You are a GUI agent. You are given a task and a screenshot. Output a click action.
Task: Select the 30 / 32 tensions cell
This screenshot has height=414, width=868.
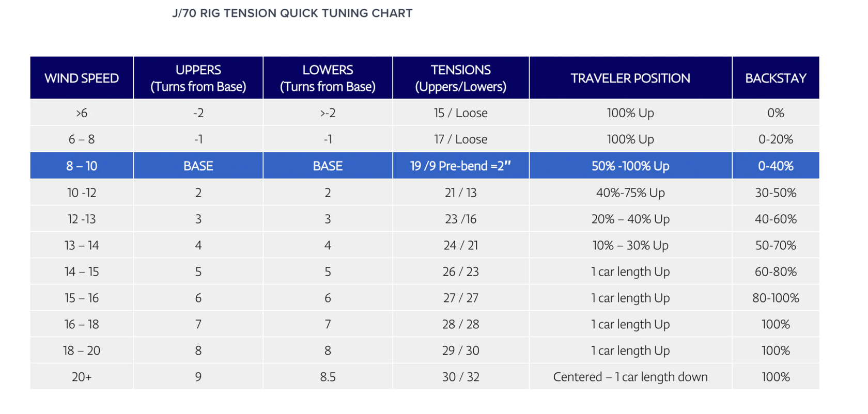click(x=460, y=377)
